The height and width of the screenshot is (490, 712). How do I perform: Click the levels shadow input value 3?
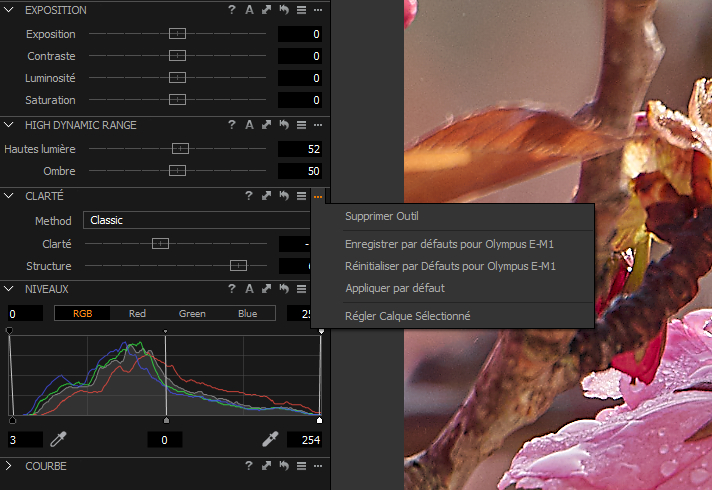point(25,440)
